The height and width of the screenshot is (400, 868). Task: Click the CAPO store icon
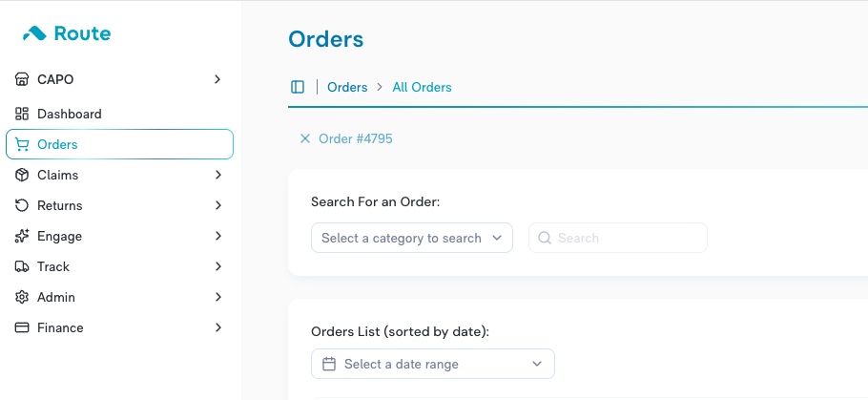[x=22, y=79]
